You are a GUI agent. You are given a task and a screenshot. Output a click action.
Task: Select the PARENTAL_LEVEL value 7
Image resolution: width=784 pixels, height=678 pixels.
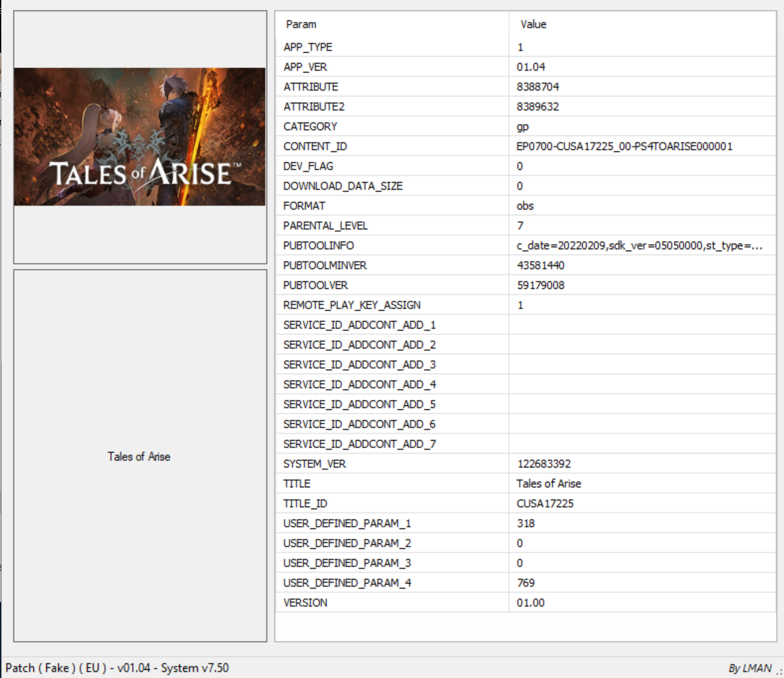tap(521, 226)
